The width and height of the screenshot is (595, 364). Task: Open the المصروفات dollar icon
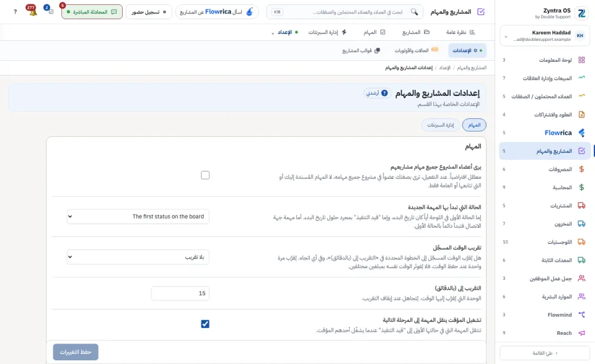[x=581, y=169]
